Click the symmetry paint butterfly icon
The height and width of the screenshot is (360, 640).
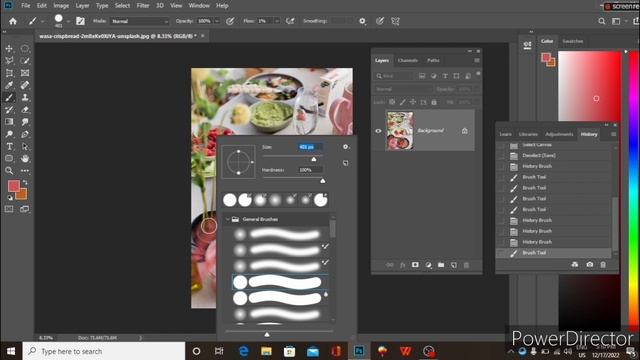pos(395,21)
